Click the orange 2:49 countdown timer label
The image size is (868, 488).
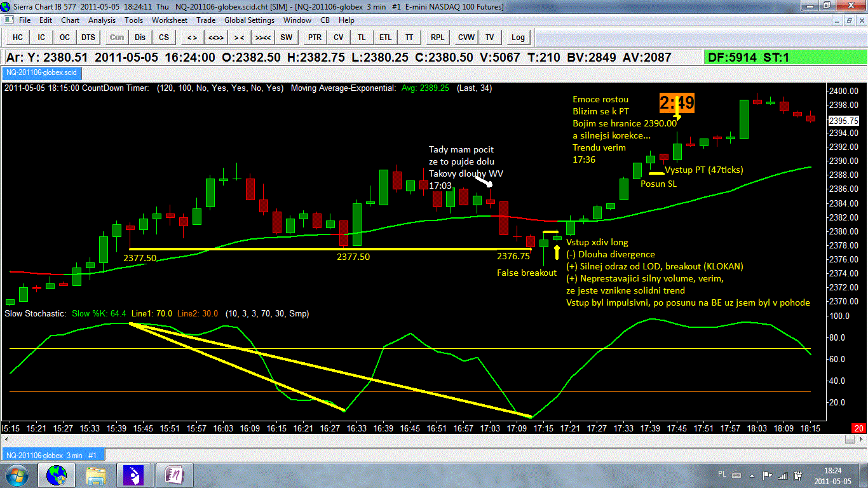676,102
